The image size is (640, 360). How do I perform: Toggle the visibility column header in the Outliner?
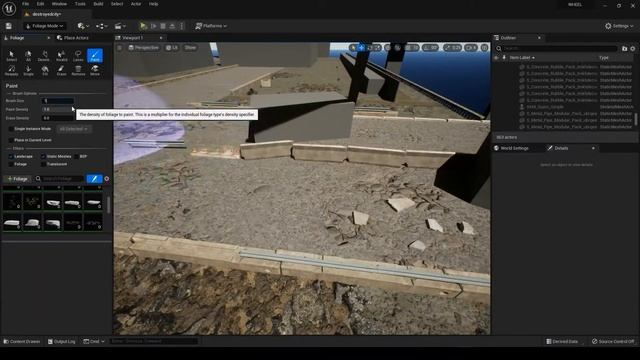pyautogui.click(x=496, y=58)
